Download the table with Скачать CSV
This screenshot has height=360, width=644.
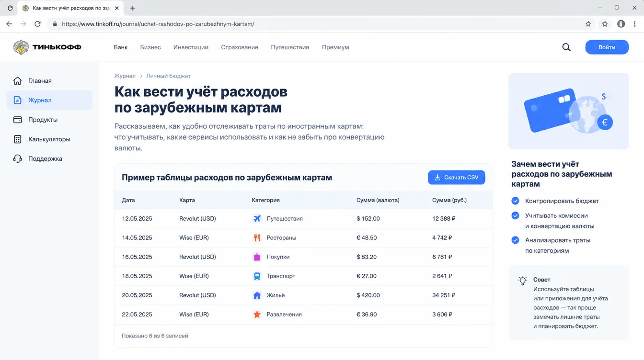pos(457,178)
